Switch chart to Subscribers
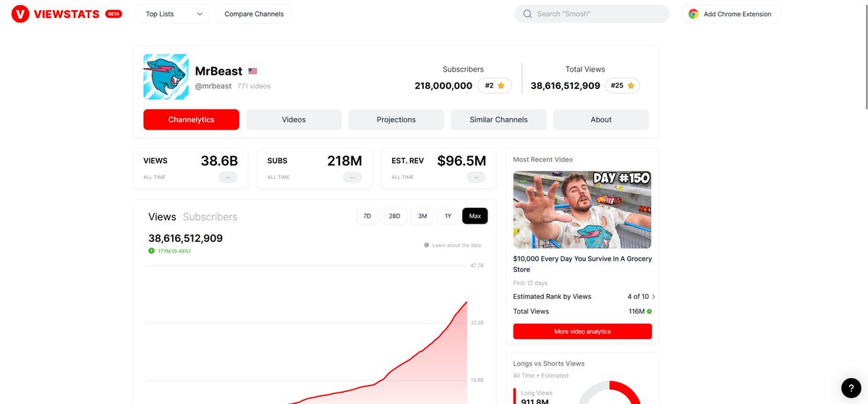The height and width of the screenshot is (404, 868). (210, 216)
